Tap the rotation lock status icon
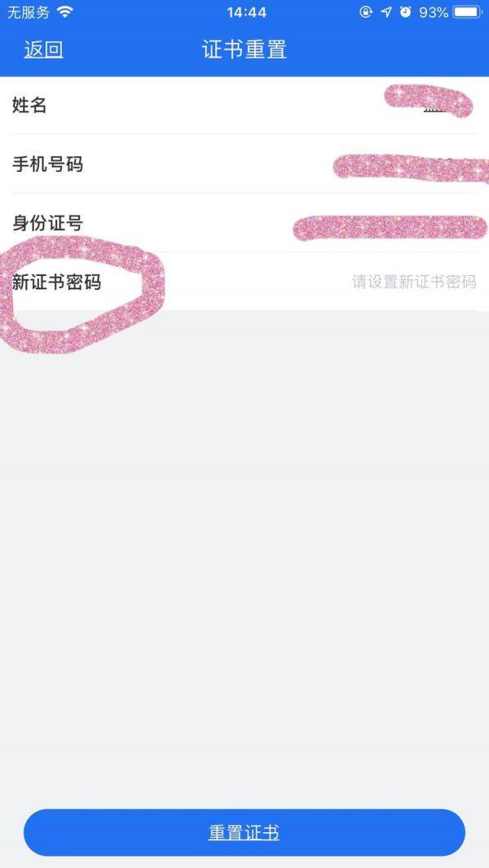The image size is (489, 868). click(x=366, y=11)
